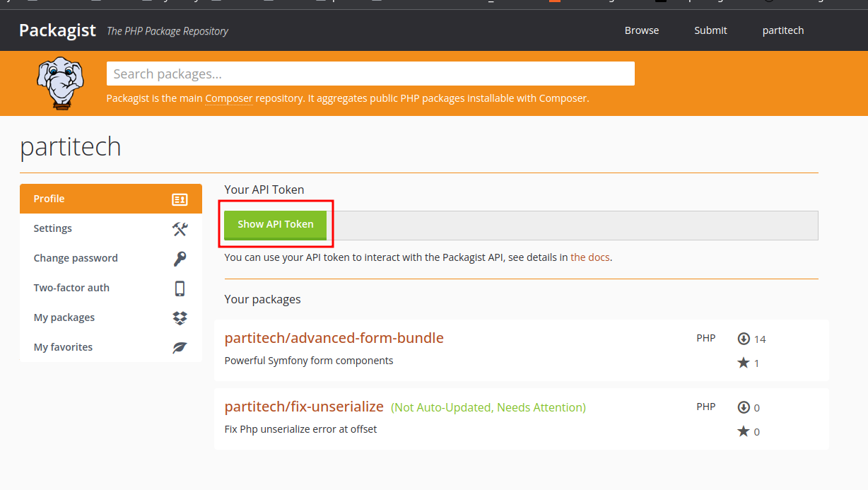This screenshot has height=490, width=868.
Task: Click Browse in the top navigation
Action: tap(642, 30)
